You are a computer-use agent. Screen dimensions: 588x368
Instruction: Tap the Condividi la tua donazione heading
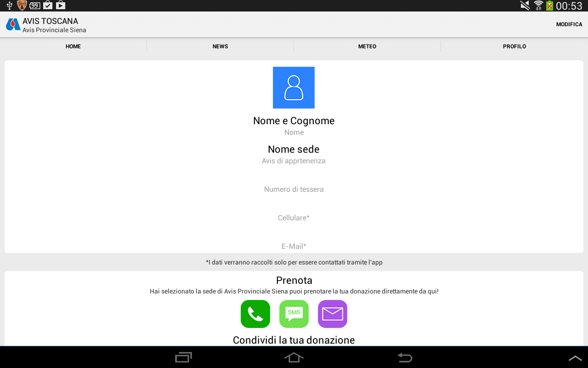[x=294, y=340]
